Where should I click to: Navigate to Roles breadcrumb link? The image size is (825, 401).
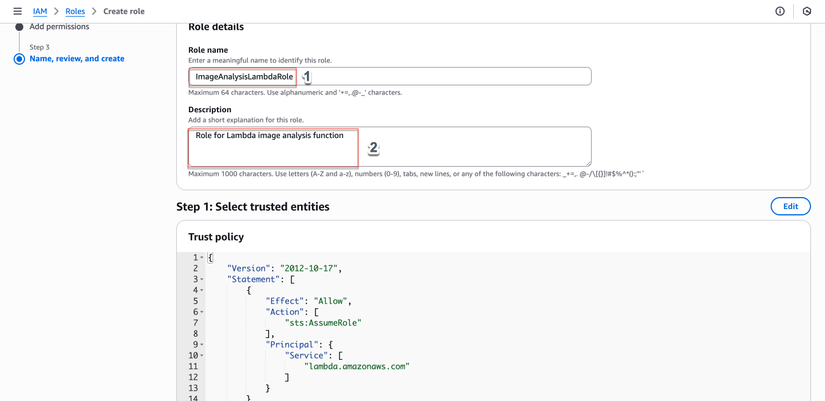point(75,11)
